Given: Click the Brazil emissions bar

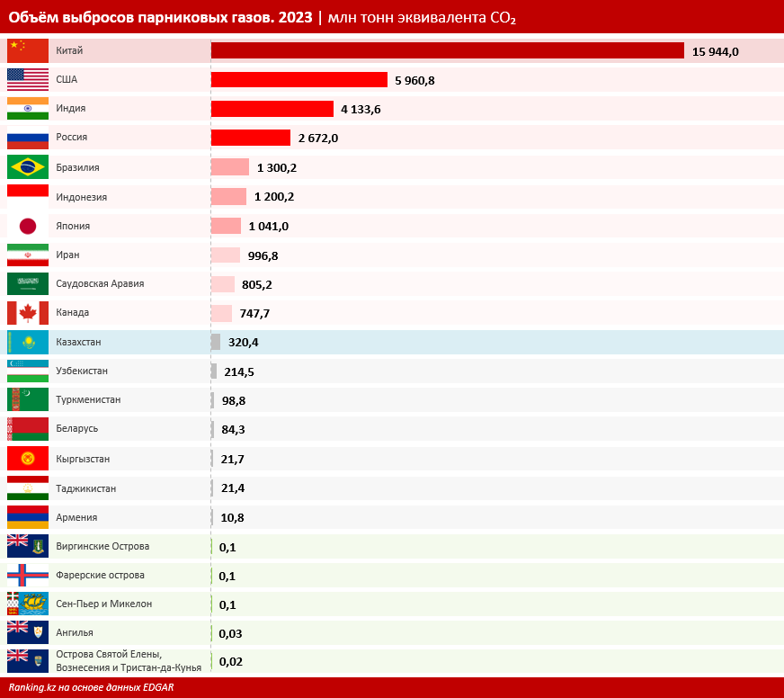Looking at the screenshot, I should click(x=230, y=167).
